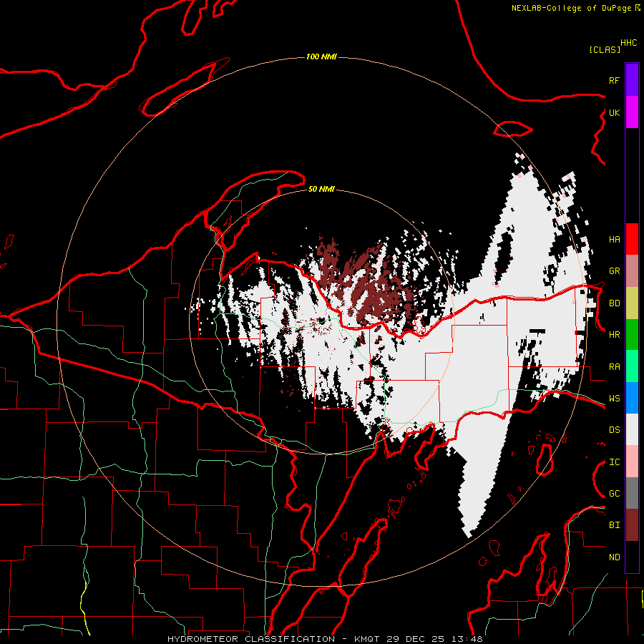Click the 50 NMI range ring label
This screenshot has height=644, width=644.
(321, 189)
